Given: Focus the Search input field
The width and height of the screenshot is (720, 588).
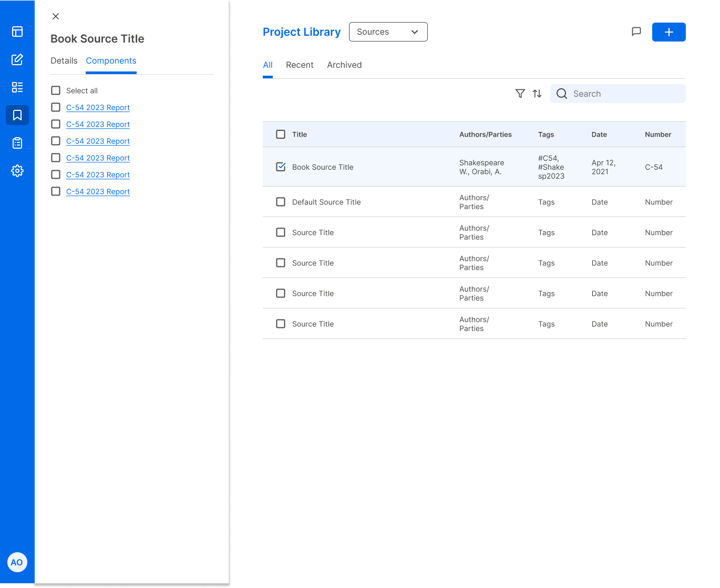Looking at the screenshot, I should click(x=618, y=94).
